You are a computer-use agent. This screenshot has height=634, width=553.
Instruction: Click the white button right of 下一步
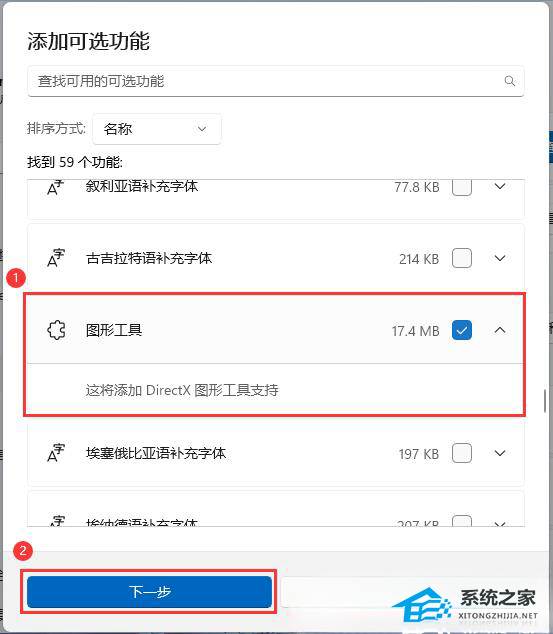(x=404, y=592)
